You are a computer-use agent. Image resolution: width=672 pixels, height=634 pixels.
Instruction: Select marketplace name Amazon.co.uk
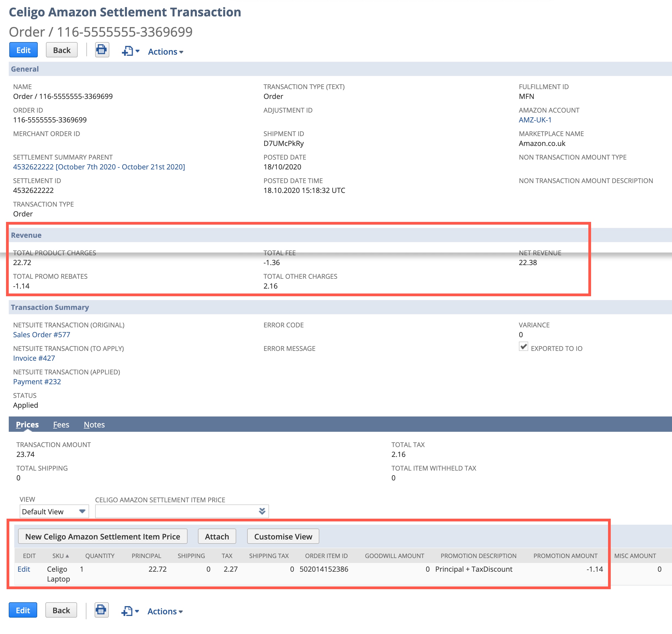pyautogui.click(x=542, y=143)
